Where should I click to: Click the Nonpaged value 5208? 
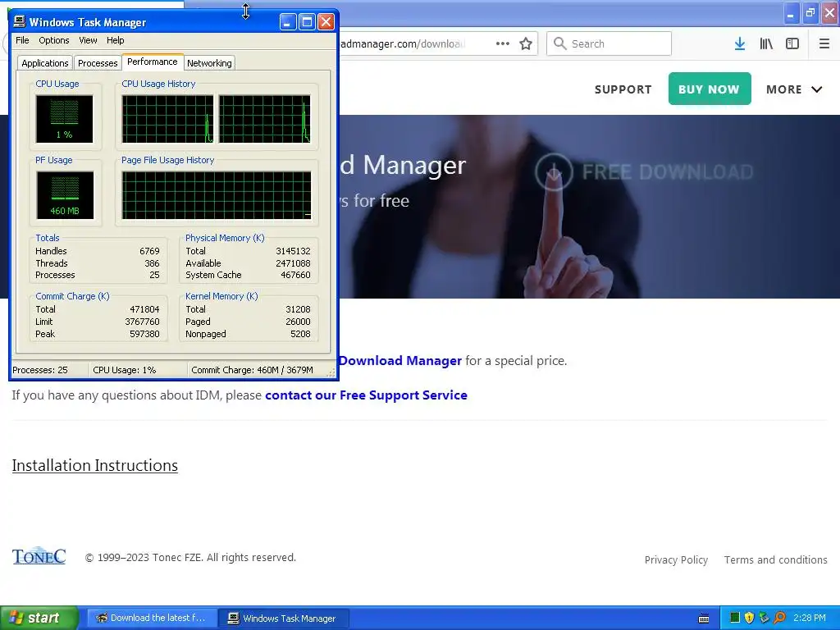pos(300,335)
